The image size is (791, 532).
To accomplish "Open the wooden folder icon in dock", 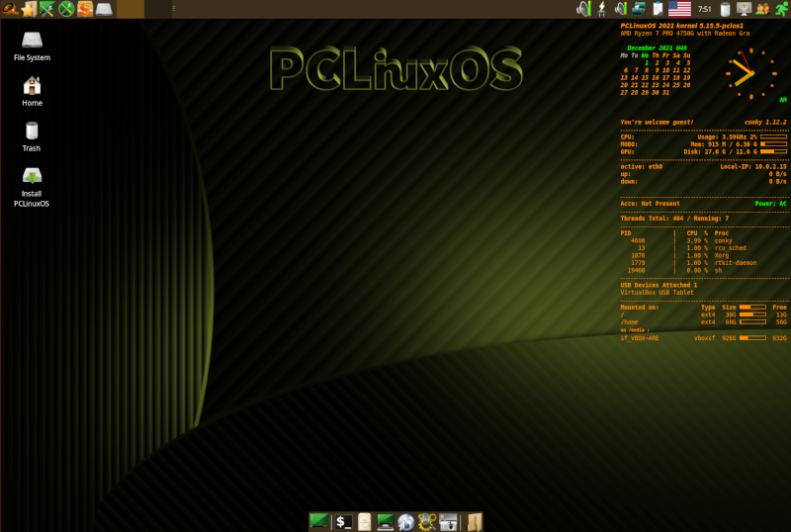I will point(474,521).
